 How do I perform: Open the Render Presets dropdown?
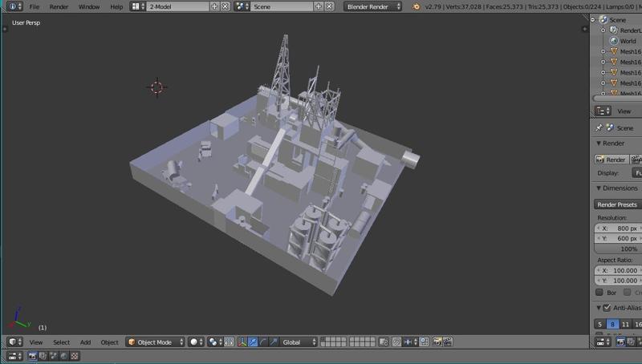pos(618,204)
